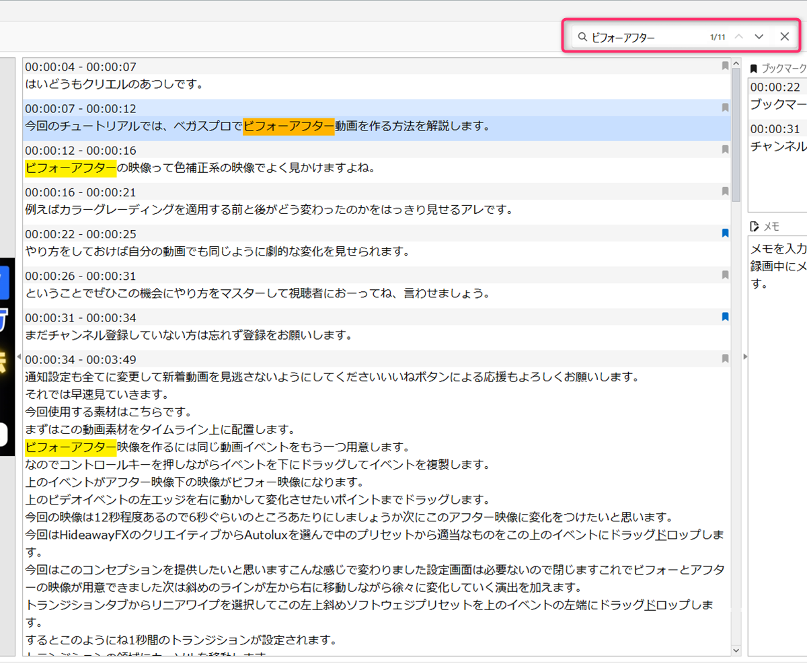This screenshot has width=807, height=672.
Task: Remove bookmark from 00:00:22 segment
Action: [725, 233]
